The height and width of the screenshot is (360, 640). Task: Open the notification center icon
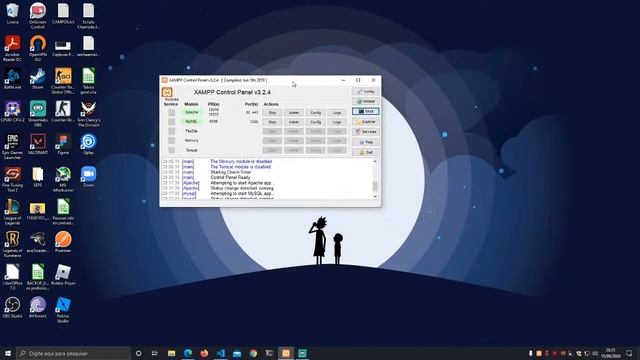click(629, 353)
